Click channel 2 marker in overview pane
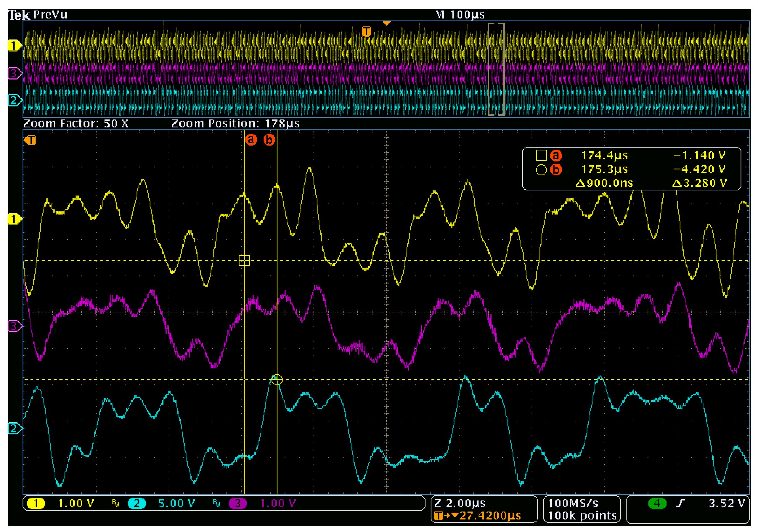758x532 pixels. click(x=14, y=100)
